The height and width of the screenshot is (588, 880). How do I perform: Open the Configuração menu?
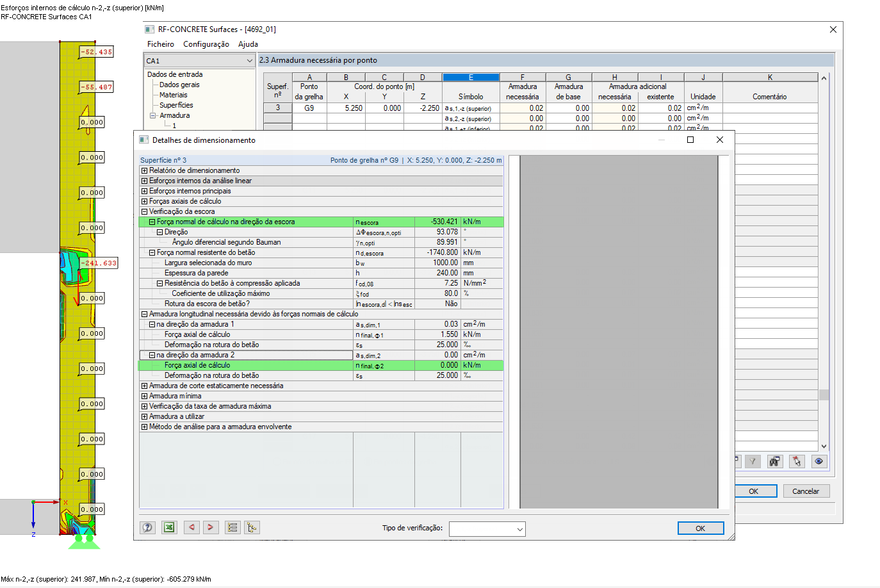206,44
